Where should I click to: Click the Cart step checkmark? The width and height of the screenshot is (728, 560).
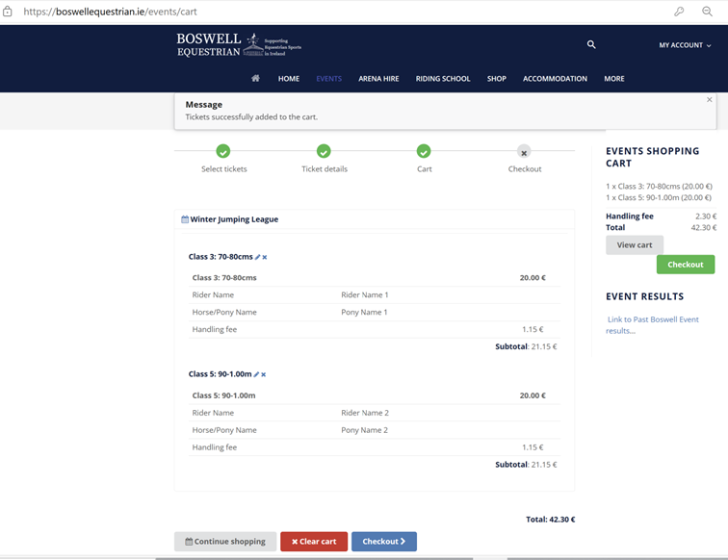coord(424,151)
